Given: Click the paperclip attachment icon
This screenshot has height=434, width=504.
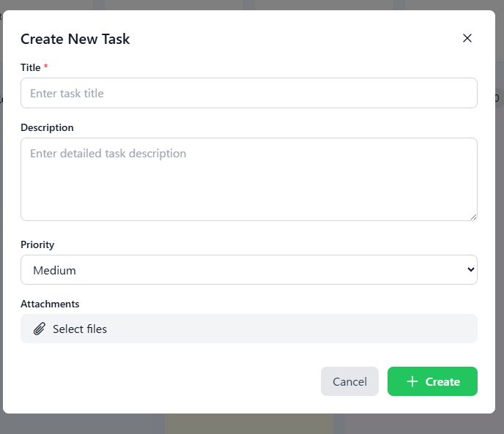Looking at the screenshot, I should [40, 329].
